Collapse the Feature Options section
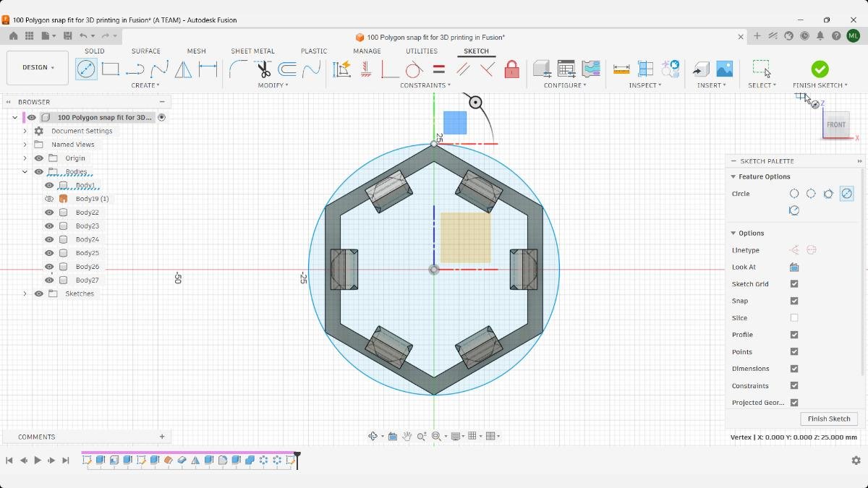Image resolution: width=868 pixels, height=488 pixels. [733, 176]
